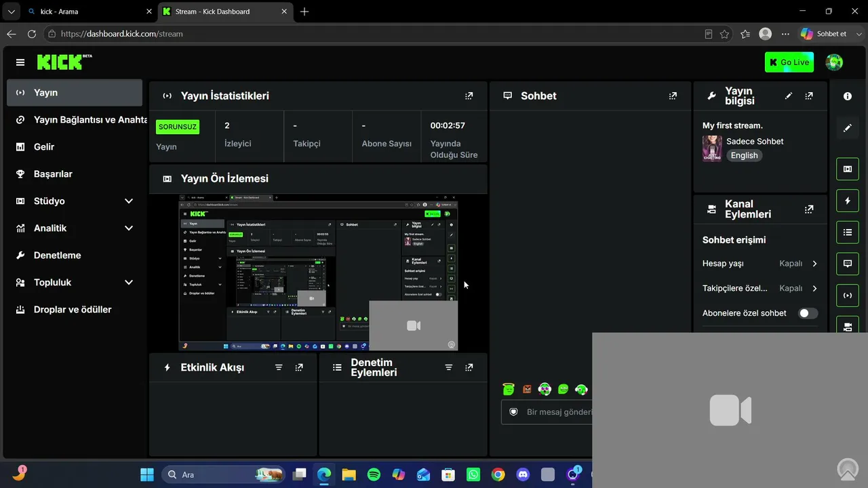Toggle Abonelere özel sohbet switch

coord(808,313)
